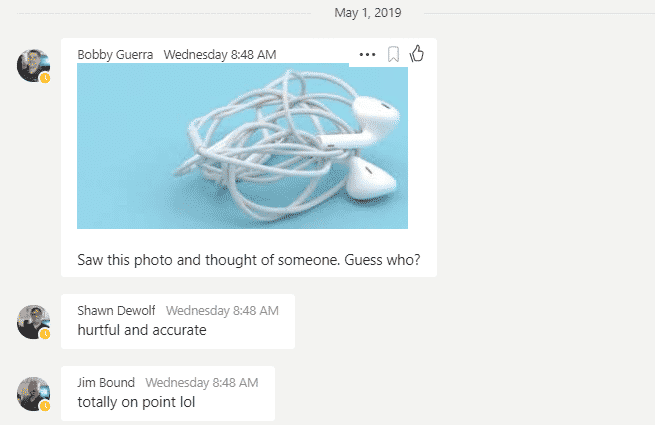This screenshot has width=655, height=425.
Task: Click the timestamp on Bobby Guerra's message
Action: (x=220, y=55)
